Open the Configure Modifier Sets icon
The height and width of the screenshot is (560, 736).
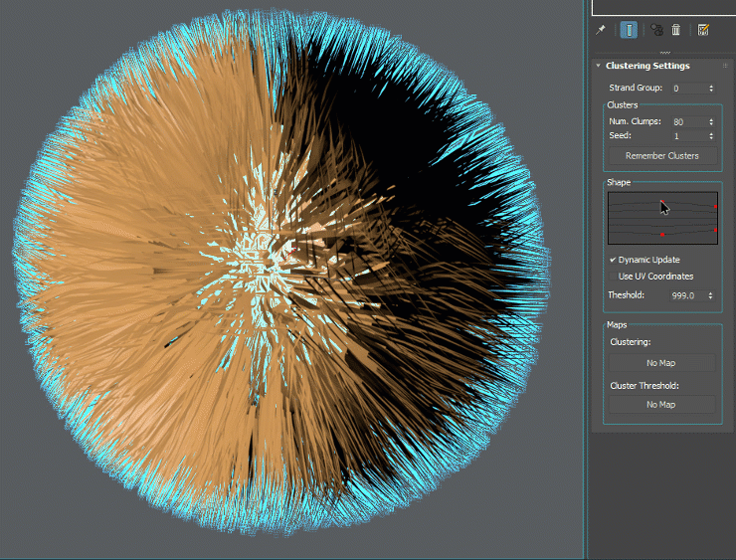[703, 30]
